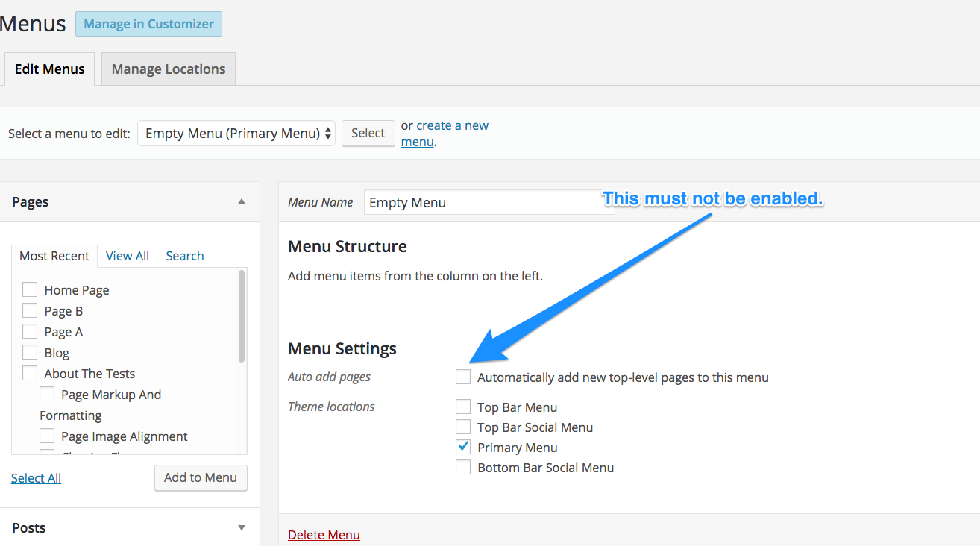Enable Top Bar Menu location
This screenshot has width=980, height=546.
(463, 407)
